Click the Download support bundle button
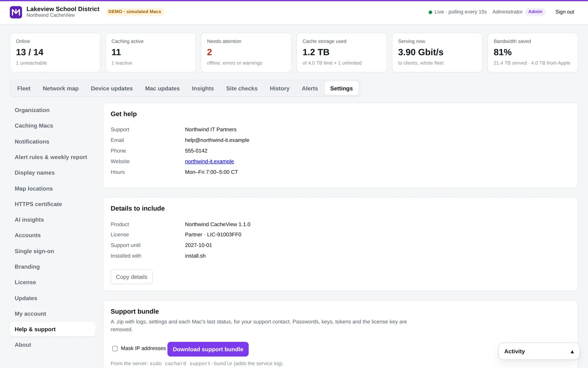The image size is (588, 368). (208, 349)
